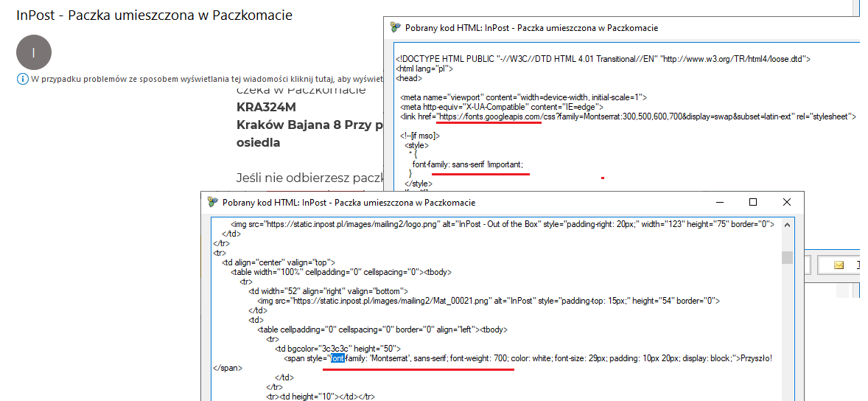Viewport: 868px width, 401px height.
Task: Click the app icon in the front HTML code window title bar
Action: pyautogui.click(x=213, y=203)
